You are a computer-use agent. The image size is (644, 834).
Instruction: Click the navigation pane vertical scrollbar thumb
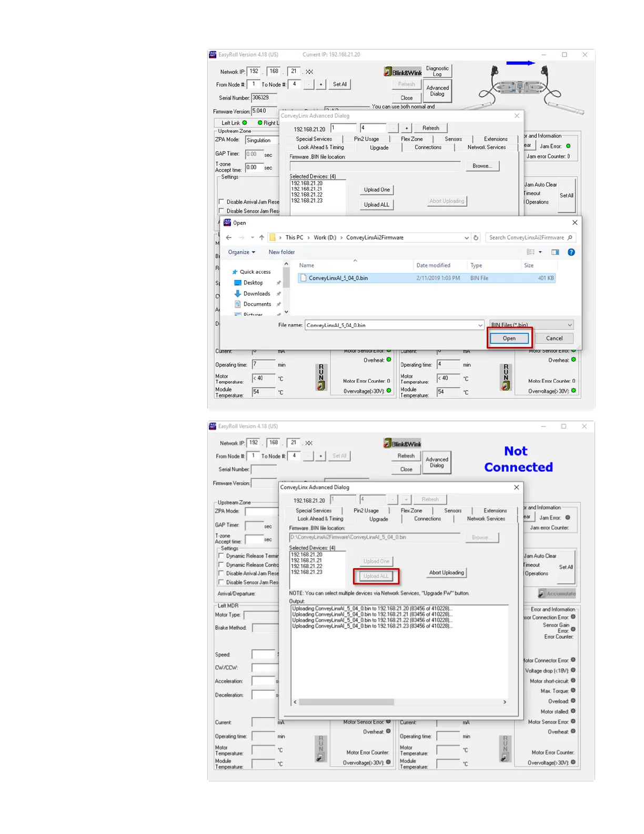point(286,277)
